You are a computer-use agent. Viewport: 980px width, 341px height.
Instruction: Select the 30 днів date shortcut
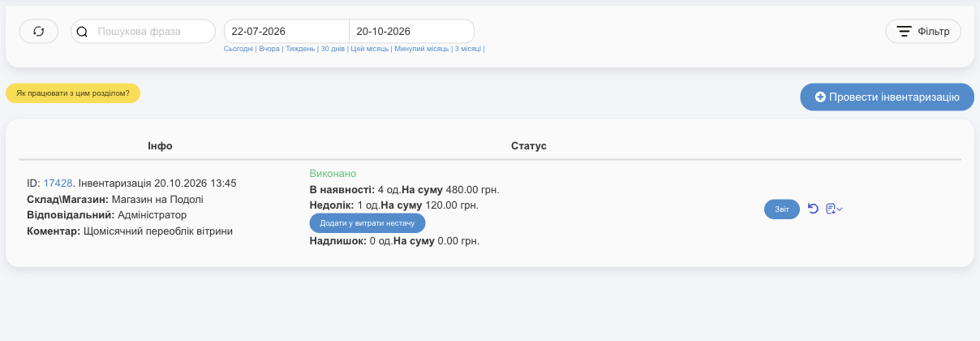[x=333, y=50]
